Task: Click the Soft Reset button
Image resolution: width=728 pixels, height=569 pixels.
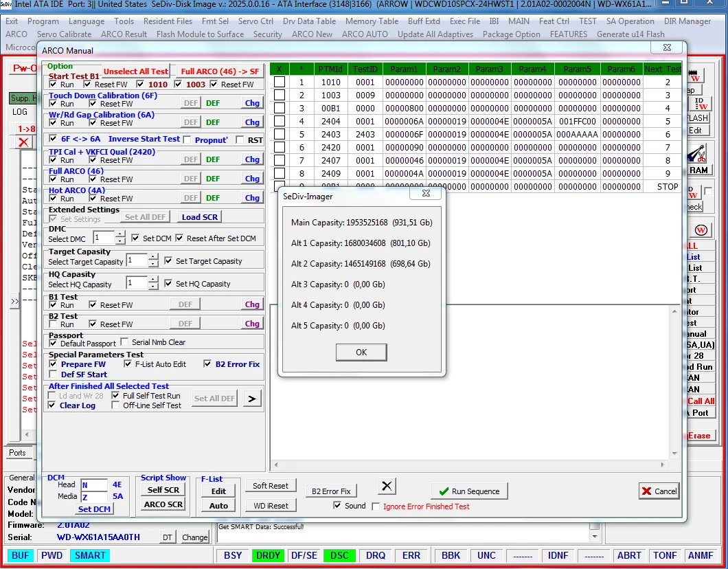Action: click(x=271, y=485)
